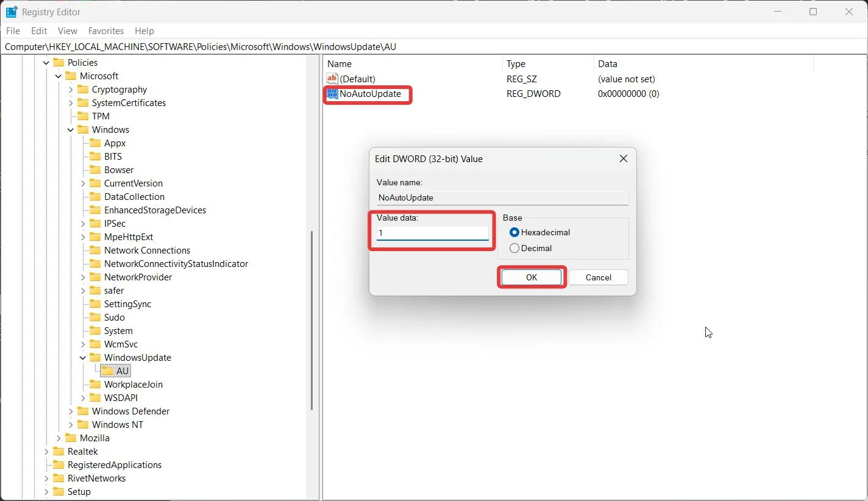
Task: Click the (Default) string value icon
Action: [x=332, y=79]
